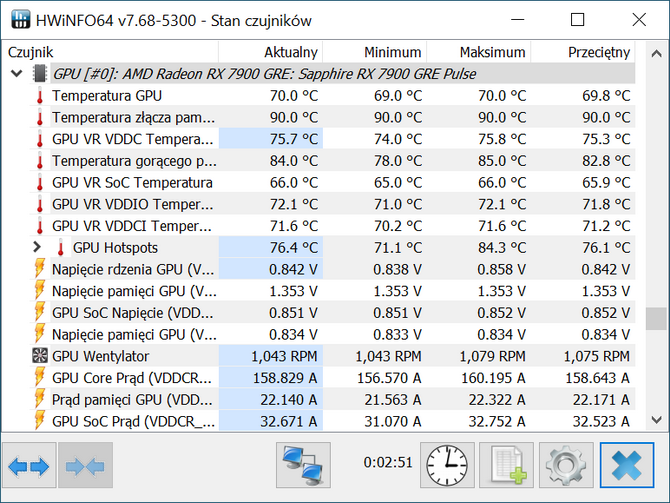Click the 21.563 A minimum value
The image size is (670, 503).
393,400
